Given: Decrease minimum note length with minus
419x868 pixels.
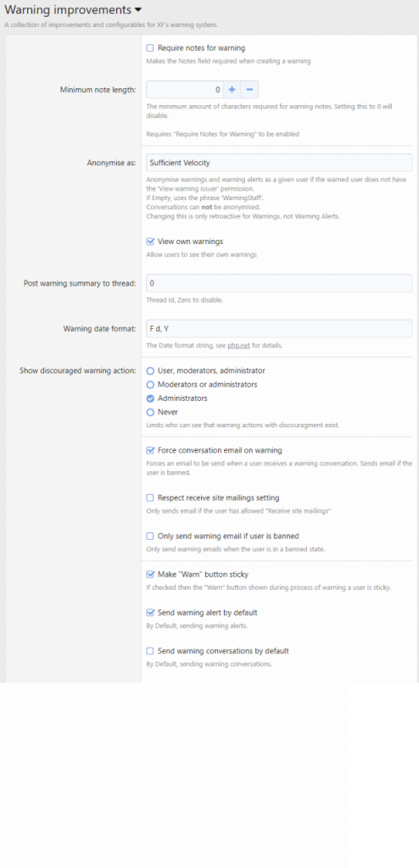Looking at the screenshot, I should tap(249, 90).
